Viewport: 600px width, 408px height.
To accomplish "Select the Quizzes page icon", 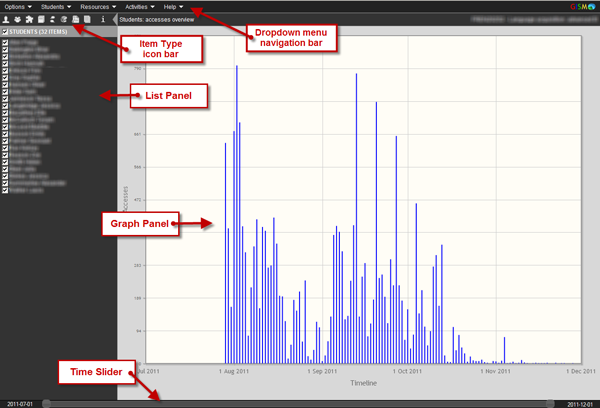I will [x=87, y=20].
